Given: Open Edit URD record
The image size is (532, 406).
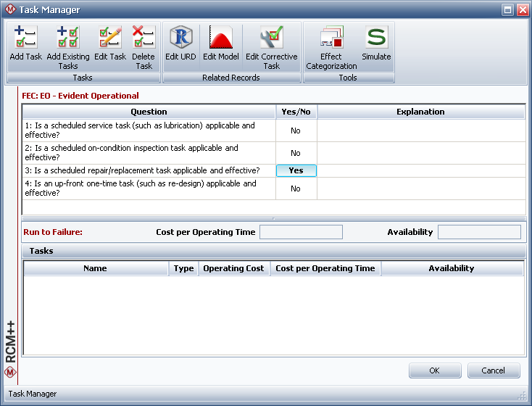Looking at the screenshot, I should coord(180,45).
